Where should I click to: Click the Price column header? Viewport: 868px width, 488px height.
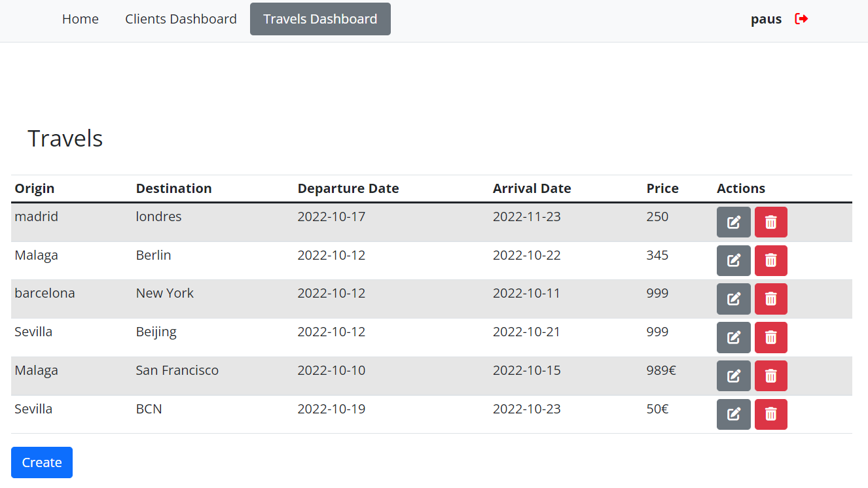[662, 188]
